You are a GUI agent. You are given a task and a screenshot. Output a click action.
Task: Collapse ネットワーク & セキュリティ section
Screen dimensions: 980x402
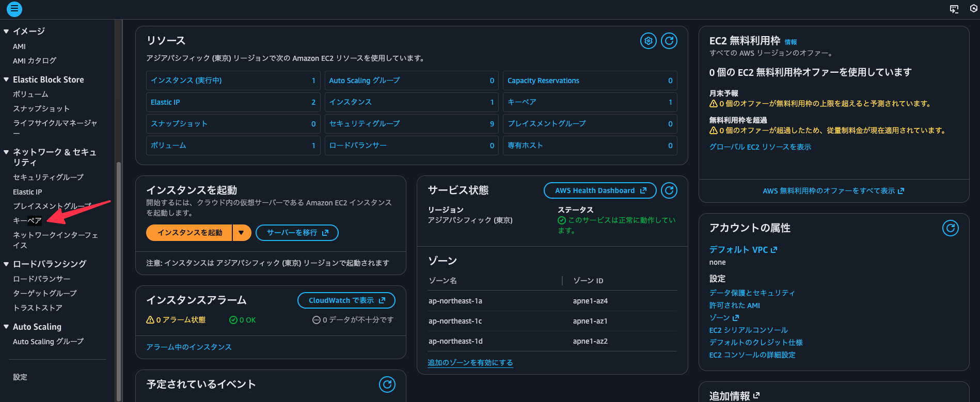(x=6, y=152)
